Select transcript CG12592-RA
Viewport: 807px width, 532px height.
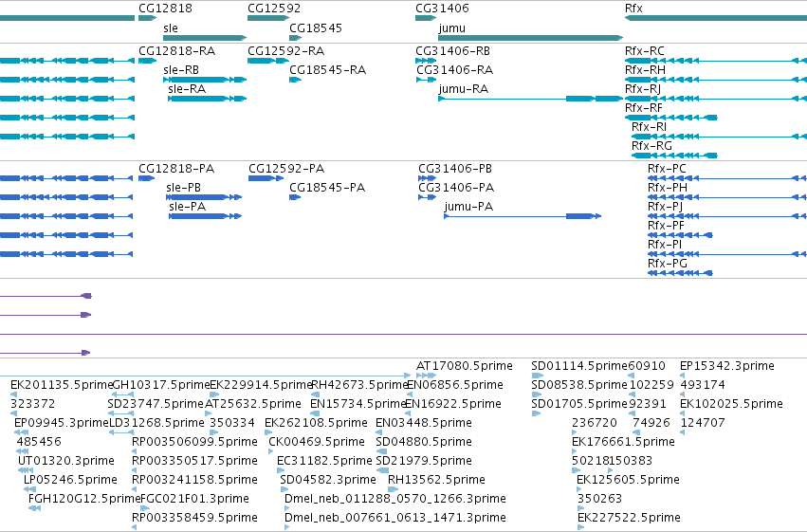pos(285,51)
